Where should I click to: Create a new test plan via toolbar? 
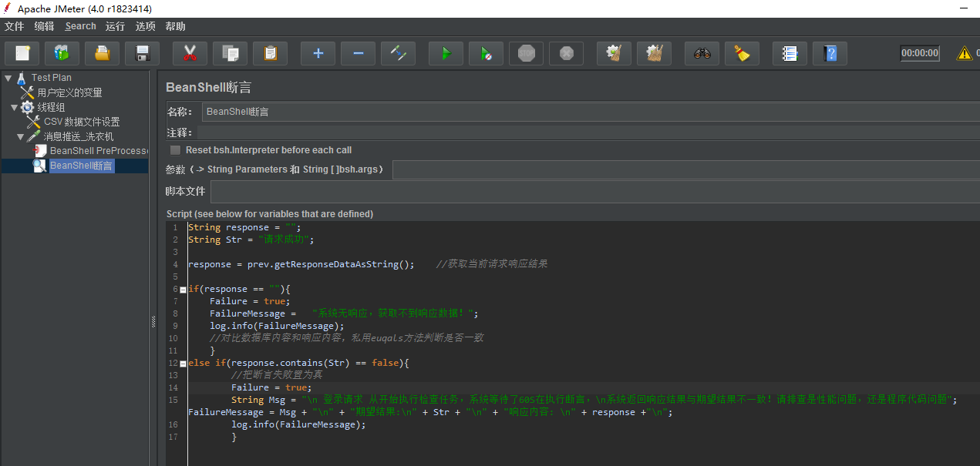click(22, 53)
